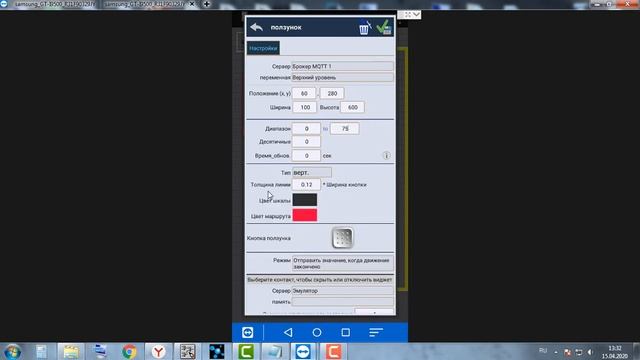
Task: Open the volume control in the system tray
Action: [590, 352]
